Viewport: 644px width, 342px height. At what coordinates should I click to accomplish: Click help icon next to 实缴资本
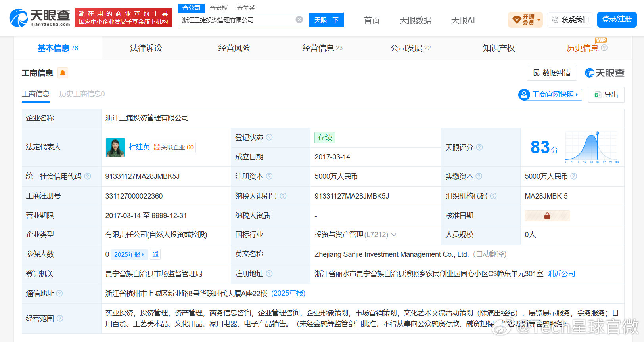(x=479, y=176)
